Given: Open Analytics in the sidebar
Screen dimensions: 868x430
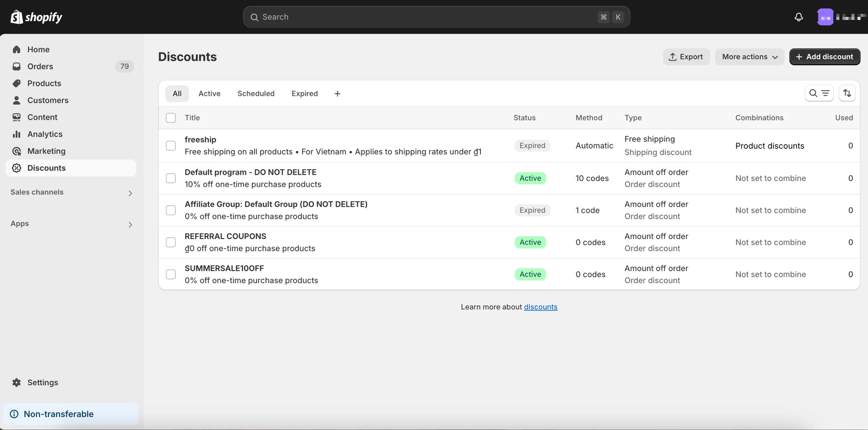Looking at the screenshot, I should point(71,134).
